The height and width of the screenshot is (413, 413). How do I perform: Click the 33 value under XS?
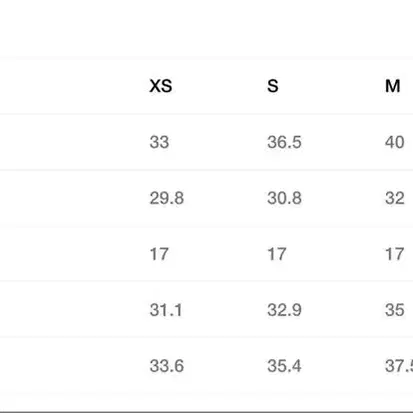(159, 142)
